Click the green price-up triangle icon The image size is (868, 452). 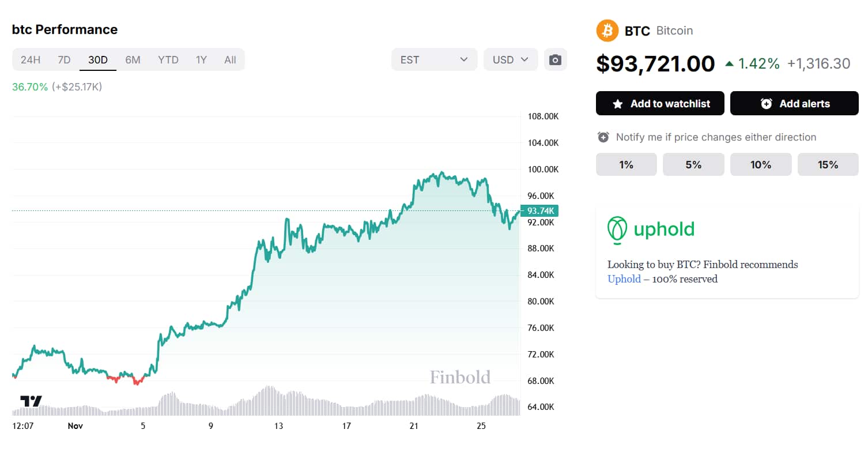click(x=729, y=63)
